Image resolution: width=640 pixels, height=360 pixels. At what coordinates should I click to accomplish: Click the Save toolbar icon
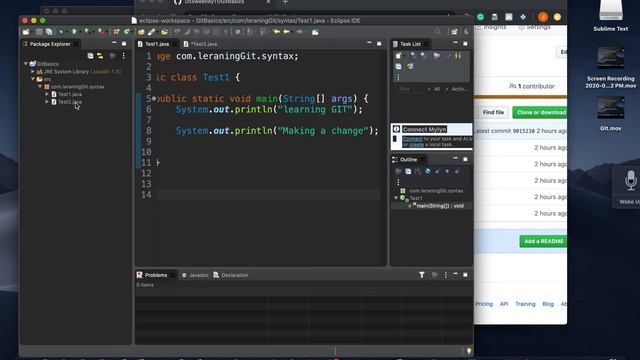tap(39, 32)
